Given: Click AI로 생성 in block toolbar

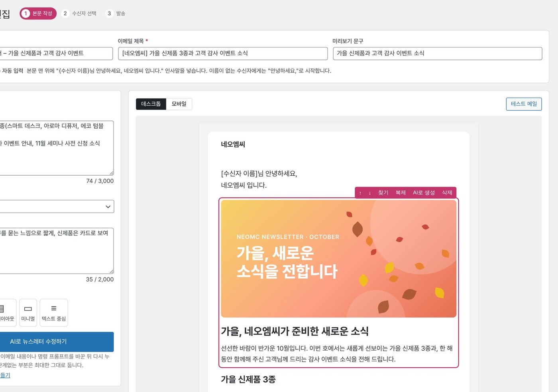Looking at the screenshot, I should point(424,193).
